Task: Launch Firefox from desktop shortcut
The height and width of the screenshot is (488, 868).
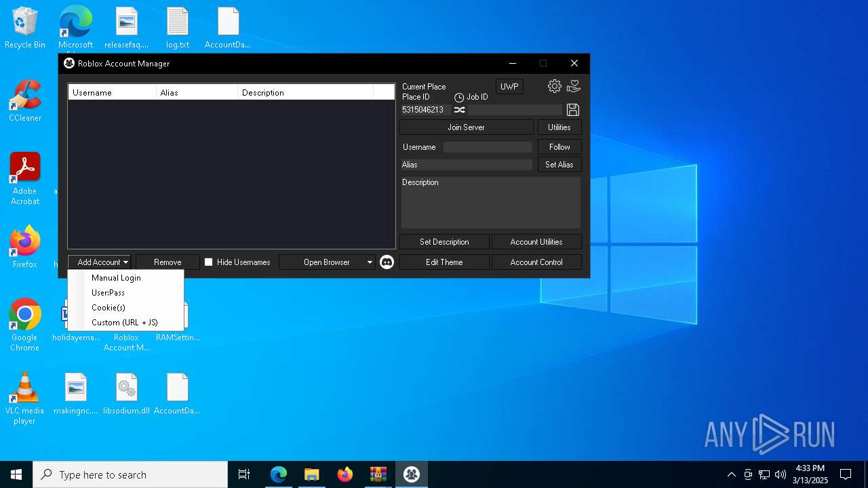Action: (25, 247)
